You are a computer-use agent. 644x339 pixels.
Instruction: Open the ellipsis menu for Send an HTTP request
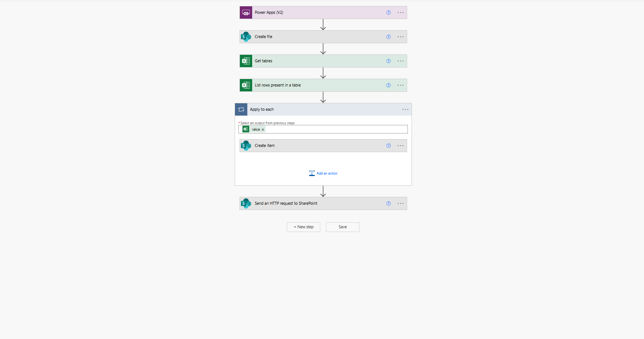point(400,204)
